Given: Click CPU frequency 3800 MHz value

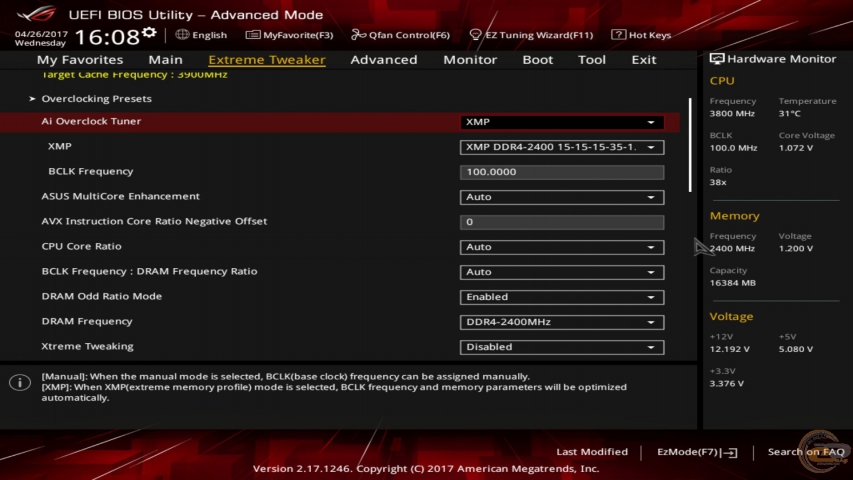Looking at the screenshot, I should click(732, 114).
